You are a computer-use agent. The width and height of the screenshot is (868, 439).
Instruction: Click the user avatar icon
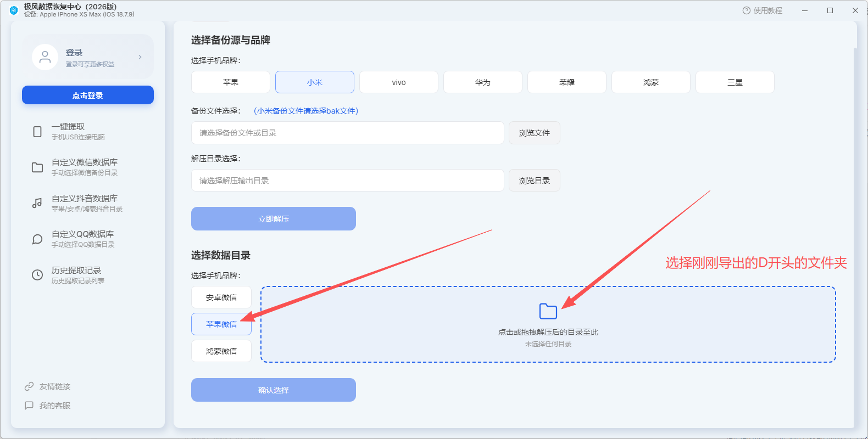[45, 57]
